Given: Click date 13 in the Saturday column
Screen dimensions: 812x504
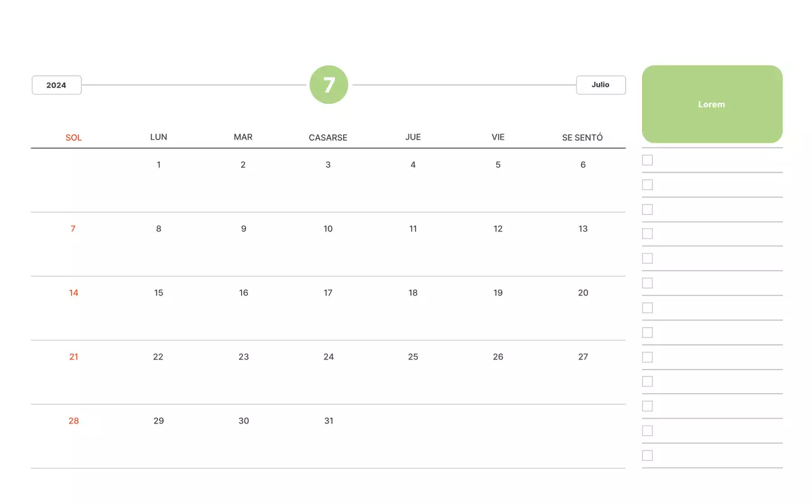Looking at the screenshot, I should tap(583, 229).
